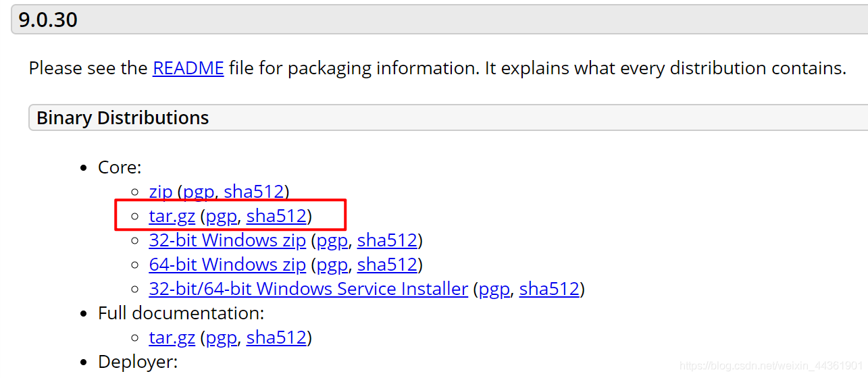Screen dimensions: 868x378
Task: Open the README link
Action: point(188,68)
